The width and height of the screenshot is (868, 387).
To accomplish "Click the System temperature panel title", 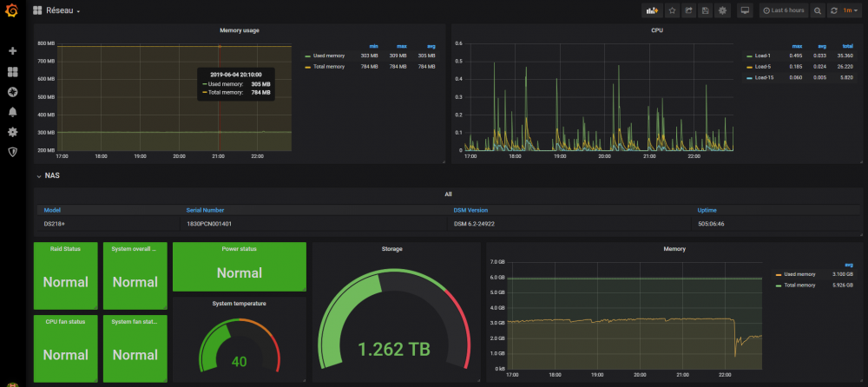I will (239, 303).
